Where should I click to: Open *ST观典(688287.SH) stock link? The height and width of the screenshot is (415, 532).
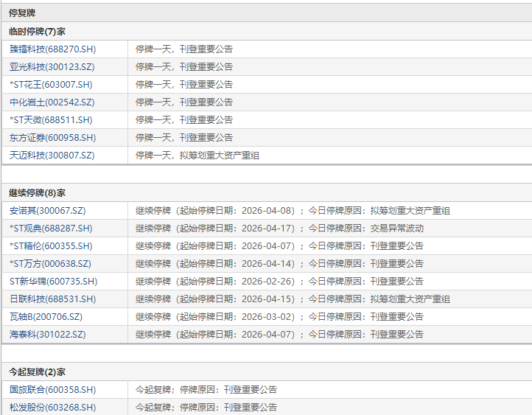(51, 229)
